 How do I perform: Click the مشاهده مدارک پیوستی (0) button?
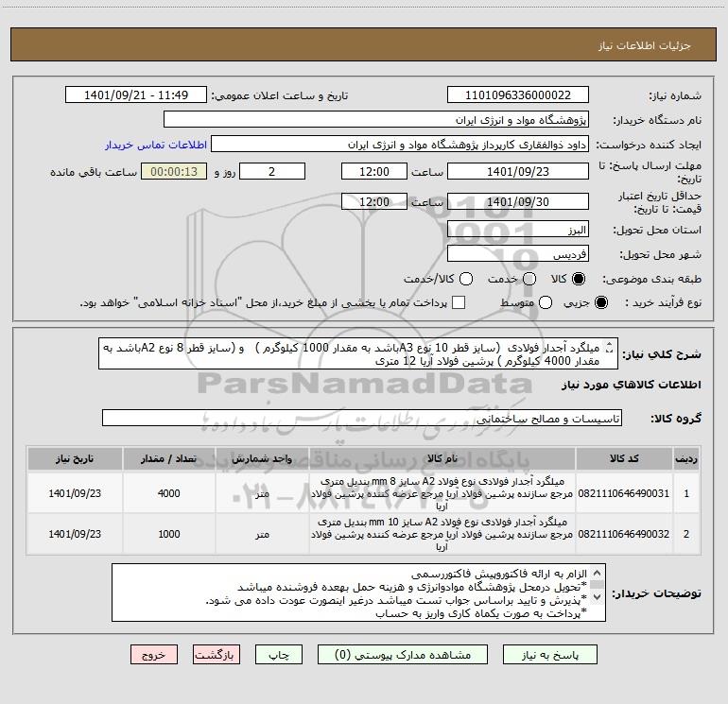[x=403, y=655]
